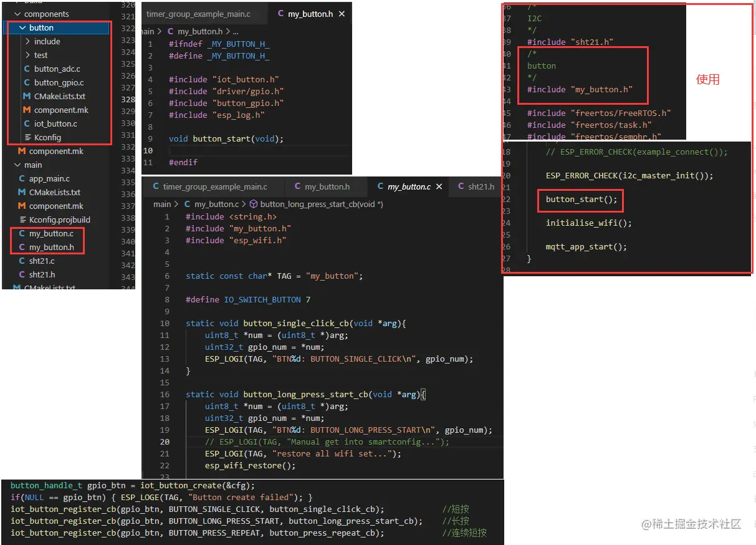The width and height of the screenshot is (756, 545).
Task: Select the my_button.h tab in upper editor
Action: tap(310, 14)
